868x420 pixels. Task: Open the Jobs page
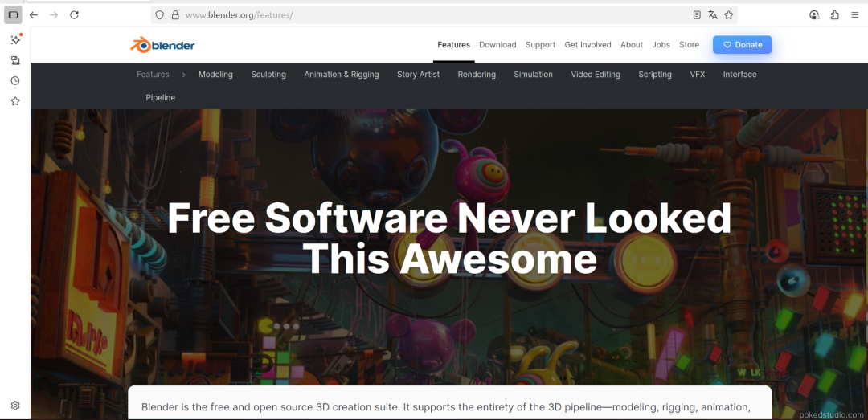[x=661, y=45]
